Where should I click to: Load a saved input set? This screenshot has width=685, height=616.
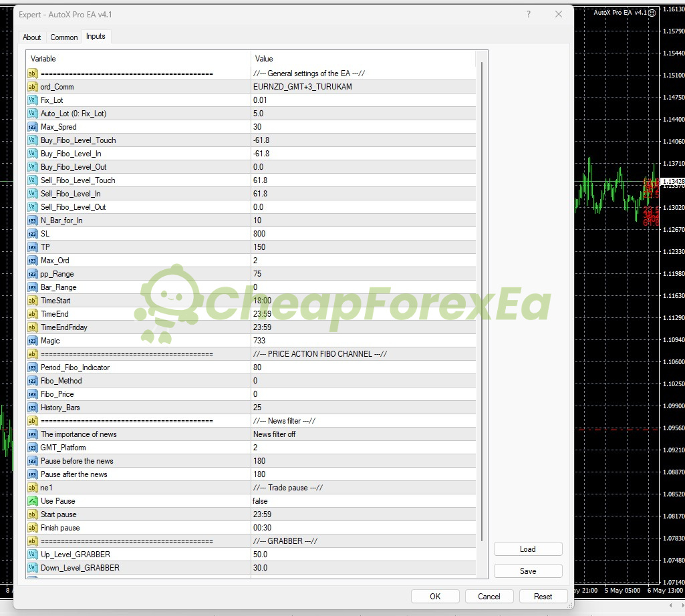pyautogui.click(x=528, y=549)
